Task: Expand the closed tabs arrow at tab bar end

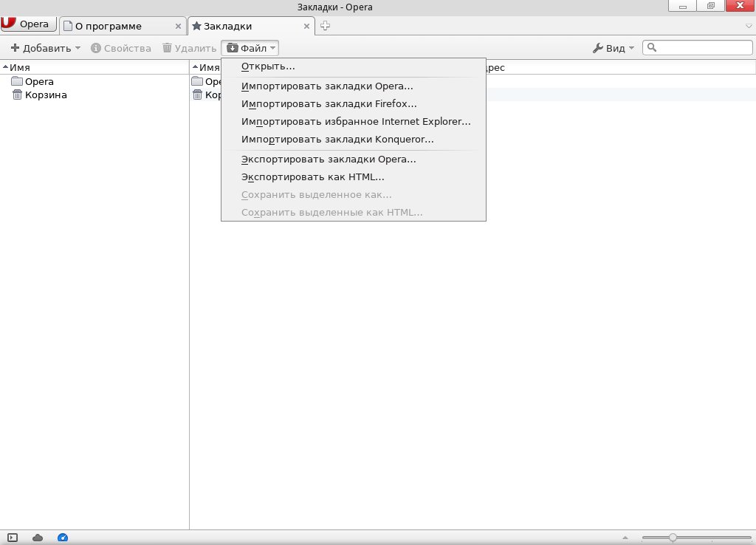Action: tap(749, 26)
